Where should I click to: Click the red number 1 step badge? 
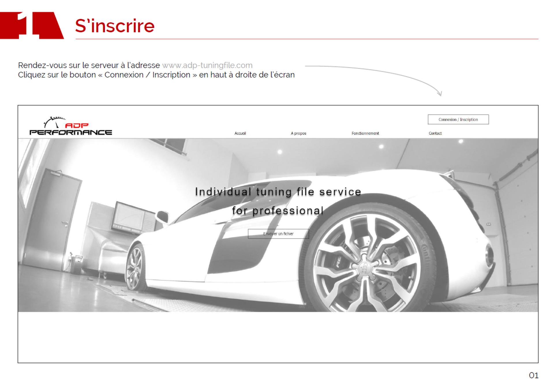point(32,25)
